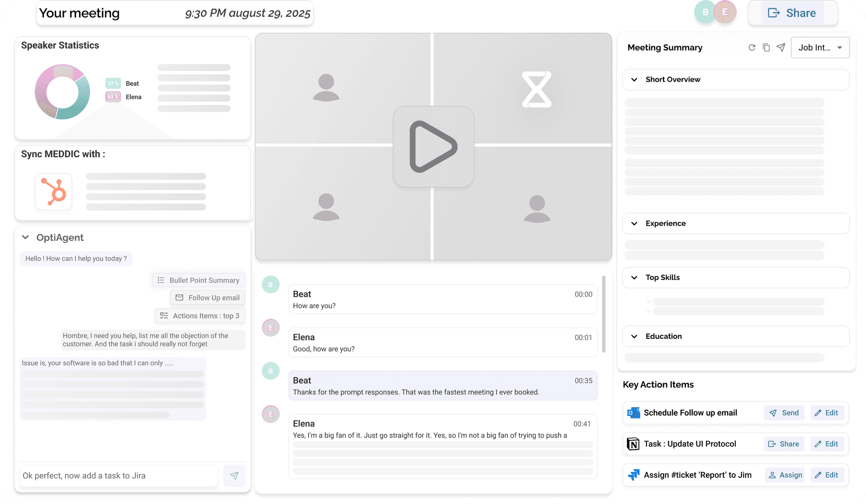866x504 pixels.
Task: Refresh the Meeting Summary
Action: pos(752,47)
